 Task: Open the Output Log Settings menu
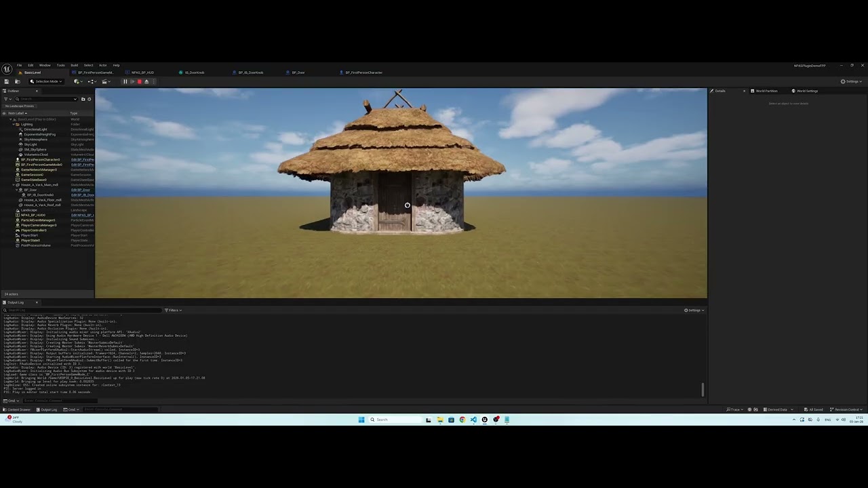[694, 310]
